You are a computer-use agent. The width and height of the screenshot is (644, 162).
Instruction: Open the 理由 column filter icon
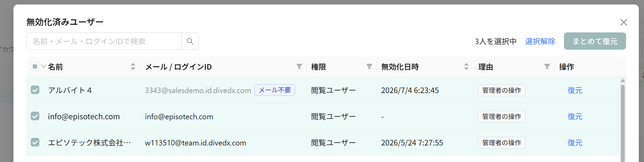(x=547, y=66)
